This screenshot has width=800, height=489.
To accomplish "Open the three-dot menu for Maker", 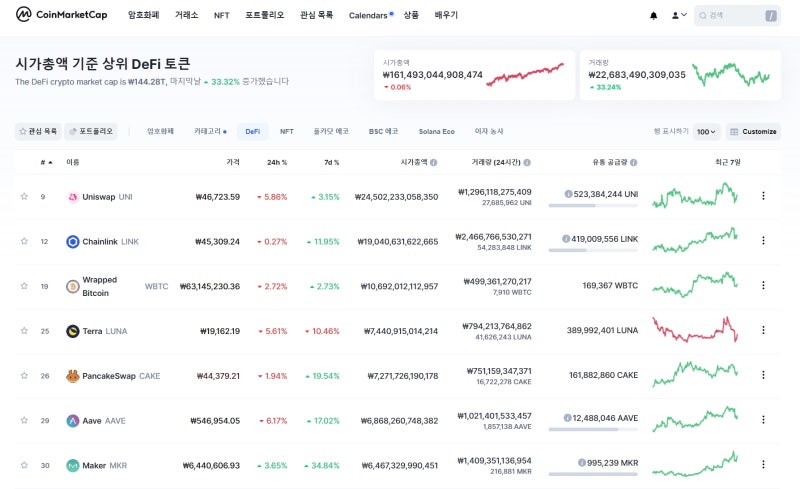I will [763, 464].
